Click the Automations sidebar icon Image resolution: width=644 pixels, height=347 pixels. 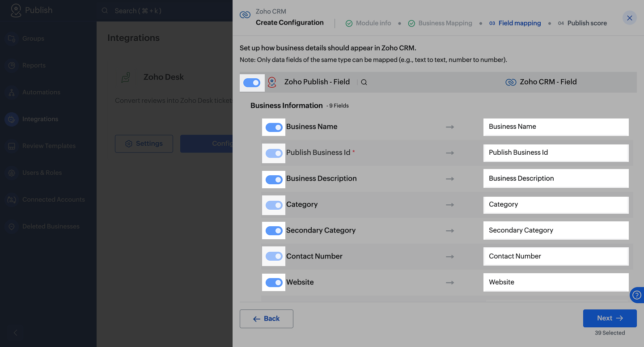click(12, 92)
